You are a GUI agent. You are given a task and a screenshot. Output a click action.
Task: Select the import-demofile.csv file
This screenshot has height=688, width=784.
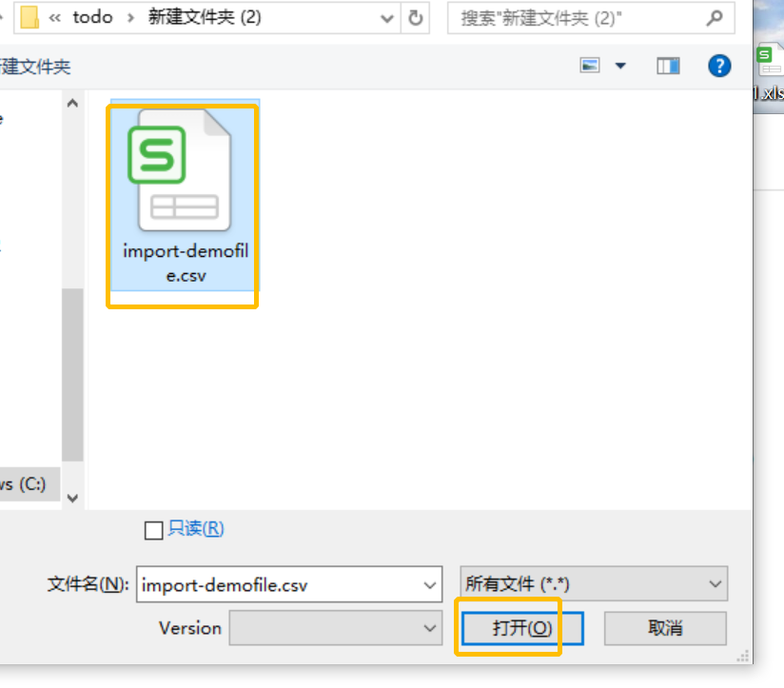185,195
